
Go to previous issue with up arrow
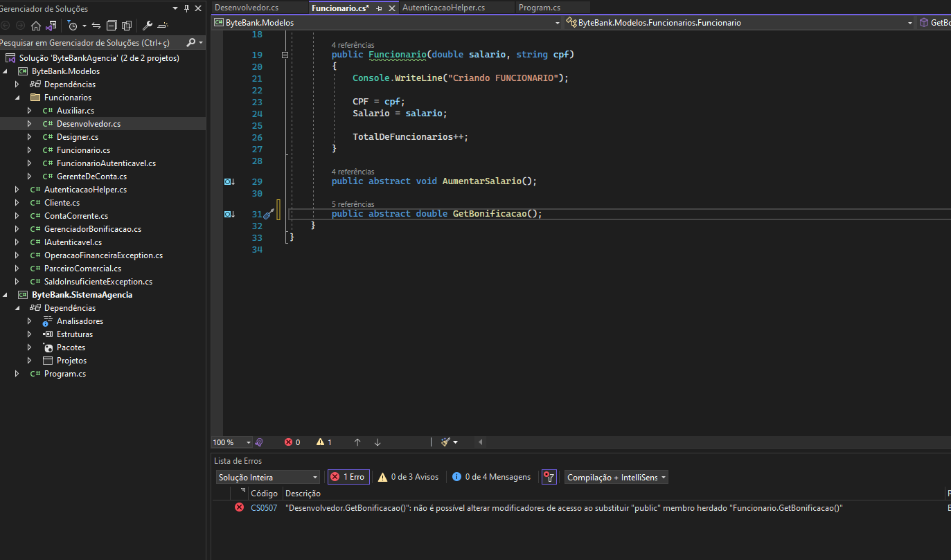(357, 442)
